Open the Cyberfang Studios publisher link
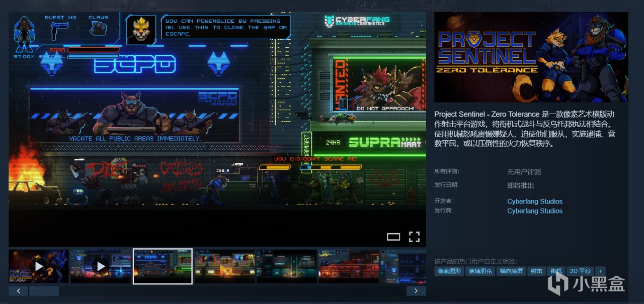Viewport: 644px width, 304px height. [535, 211]
